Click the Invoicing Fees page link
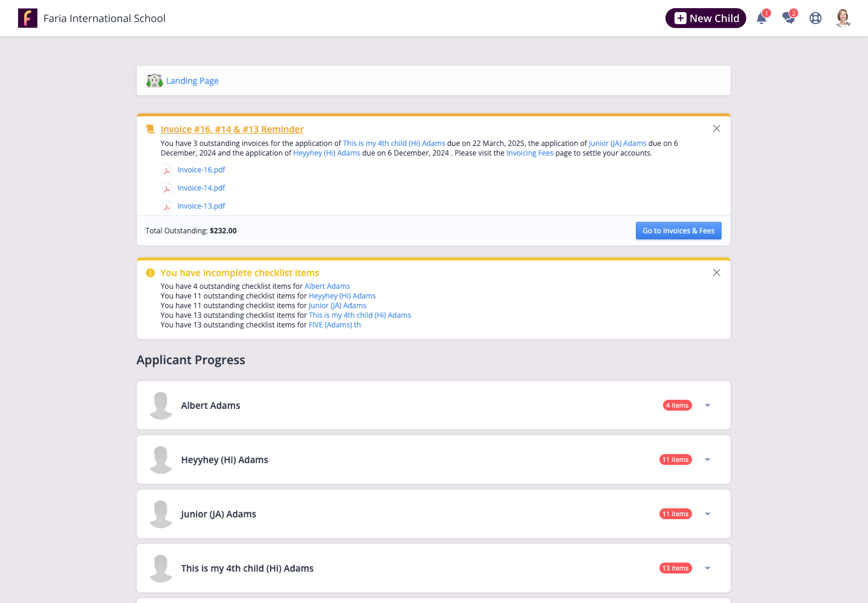868x603 pixels. click(529, 153)
